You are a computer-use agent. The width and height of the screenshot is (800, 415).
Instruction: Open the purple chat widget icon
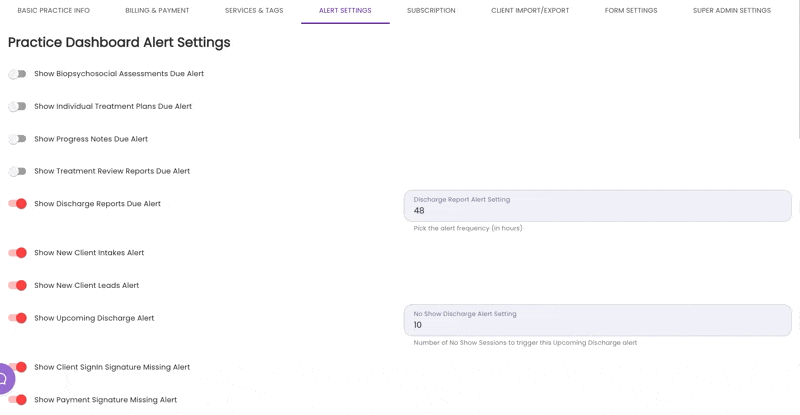pyautogui.click(x=5, y=379)
